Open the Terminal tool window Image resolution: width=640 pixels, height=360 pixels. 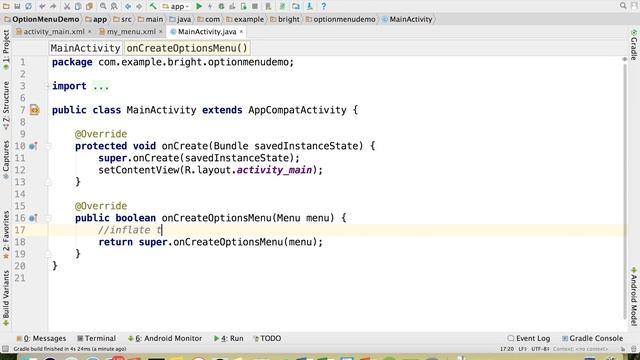coord(97,338)
